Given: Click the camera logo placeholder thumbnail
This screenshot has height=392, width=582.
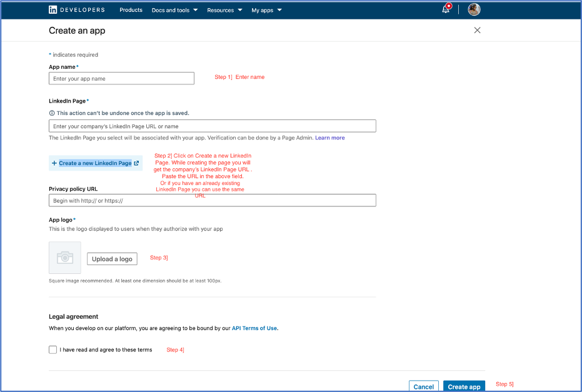Looking at the screenshot, I should (x=65, y=258).
